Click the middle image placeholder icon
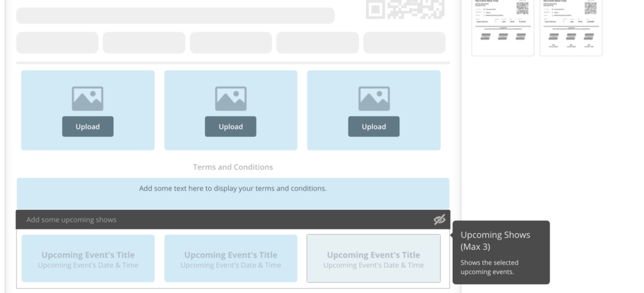This screenshot has width=644, height=293. 231,99
